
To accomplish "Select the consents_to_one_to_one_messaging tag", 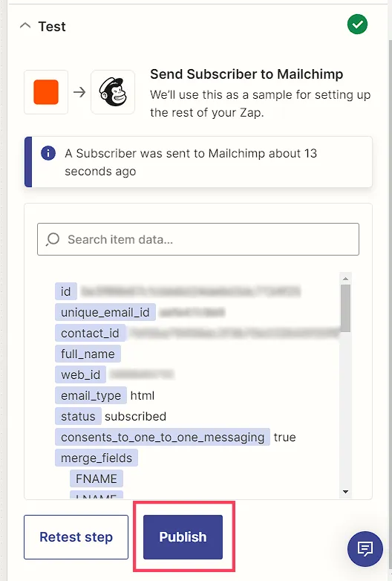I will 163,437.
